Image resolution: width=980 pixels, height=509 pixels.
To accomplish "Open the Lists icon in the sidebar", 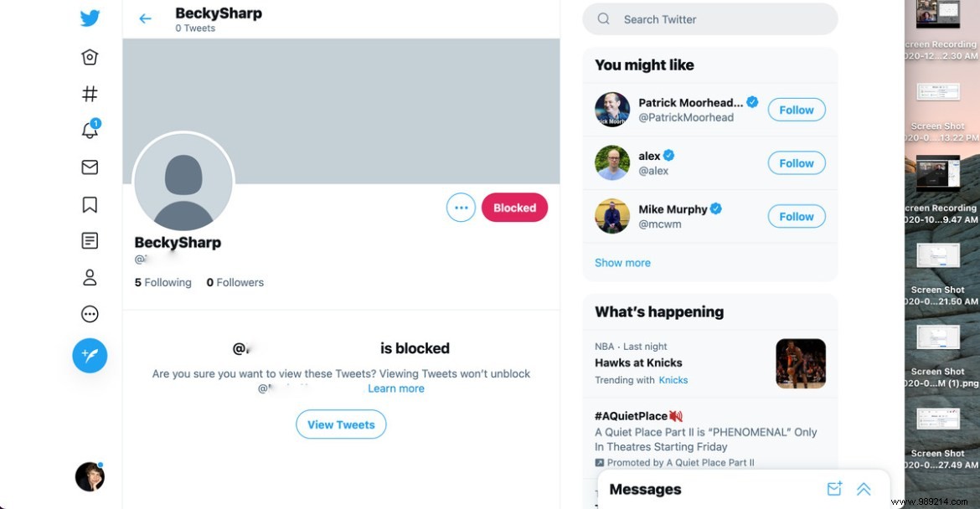I will point(90,240).
